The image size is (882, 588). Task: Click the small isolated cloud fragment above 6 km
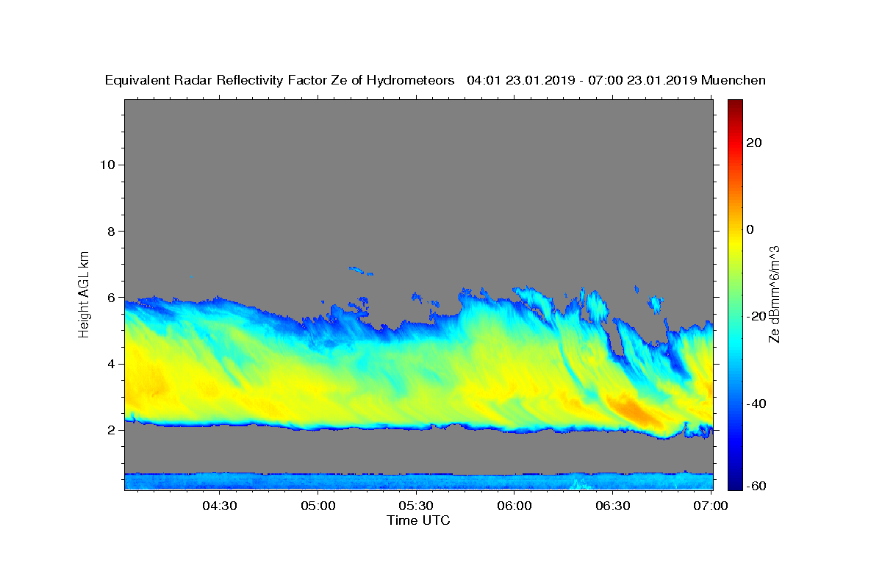pos(360,270)
